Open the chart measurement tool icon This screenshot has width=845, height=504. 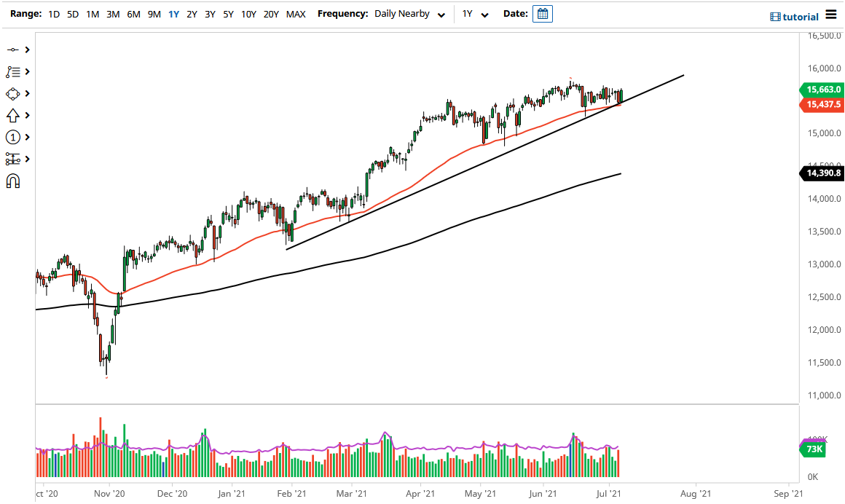[x=12, y=159]
